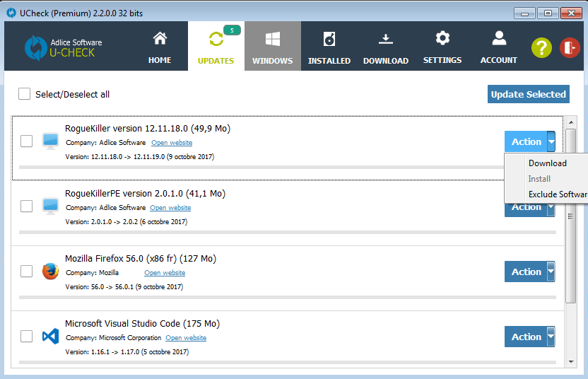The image size is (588, 379).
Task: Click the Mozilla Firefox logo icon
Action: (50, 272)
